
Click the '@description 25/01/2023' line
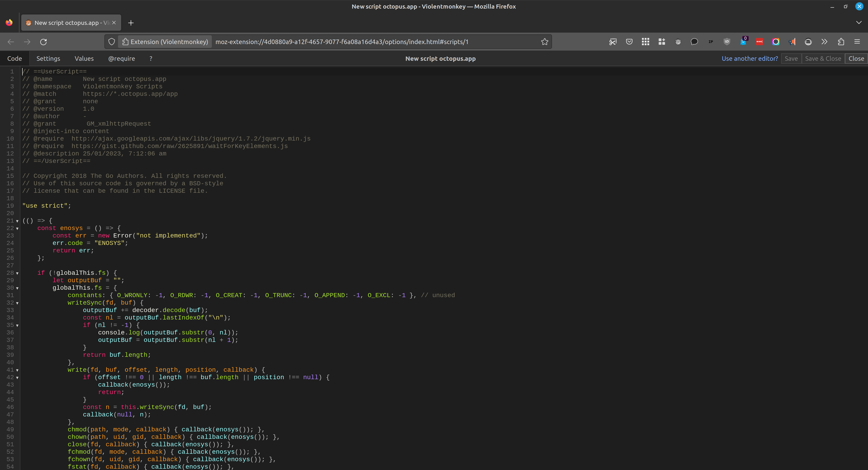pos(94,154)
